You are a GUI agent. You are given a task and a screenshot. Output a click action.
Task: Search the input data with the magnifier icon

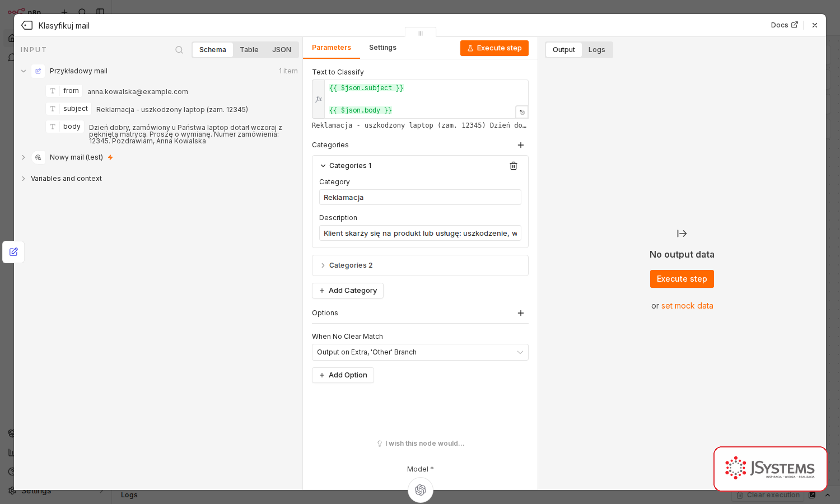click(x=179, y=50)
